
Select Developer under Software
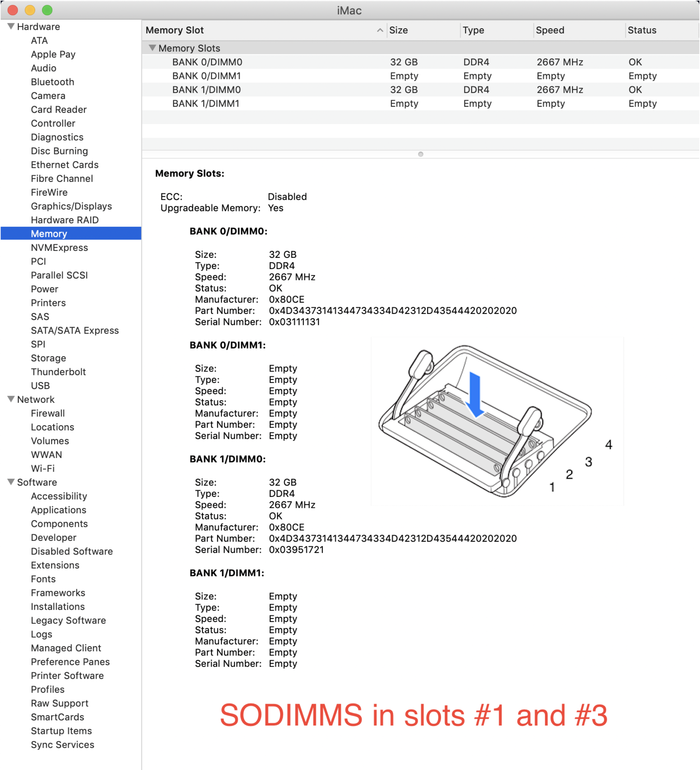coord(54,537)
